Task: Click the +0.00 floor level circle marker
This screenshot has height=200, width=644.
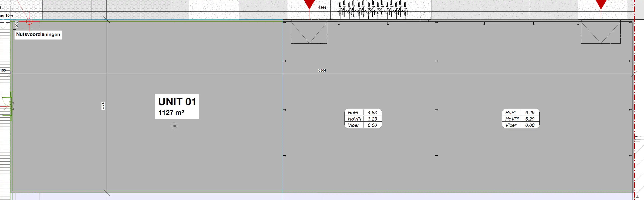Action: click(174, 126)
